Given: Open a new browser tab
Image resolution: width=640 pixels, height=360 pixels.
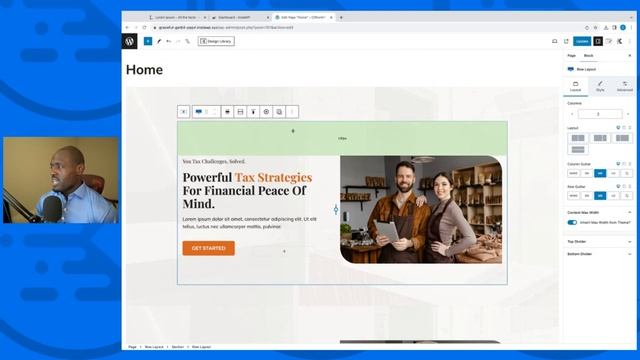Looking at the screenshot, I should (341, 18).
